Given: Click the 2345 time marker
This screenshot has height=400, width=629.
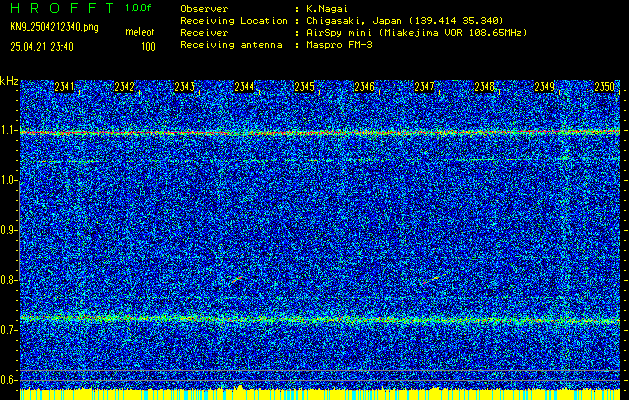Looking at the screenshot, I should (x=304, y=87).
